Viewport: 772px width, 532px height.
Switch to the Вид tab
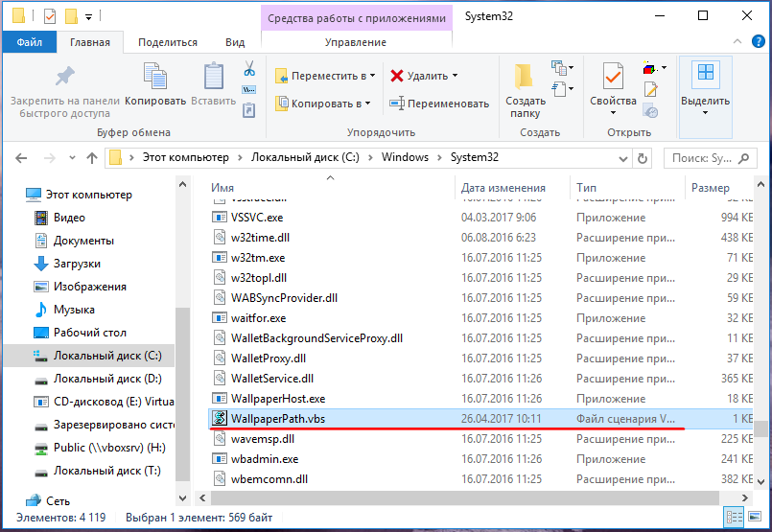pyautogui.click(x=235, y=42)
